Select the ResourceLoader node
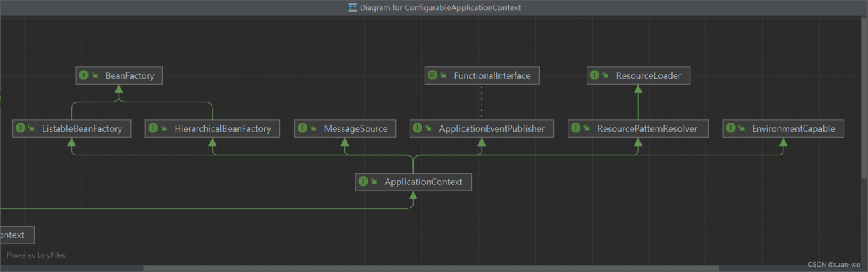This screenshot has height=272, width=868. [x=638, y=75]
